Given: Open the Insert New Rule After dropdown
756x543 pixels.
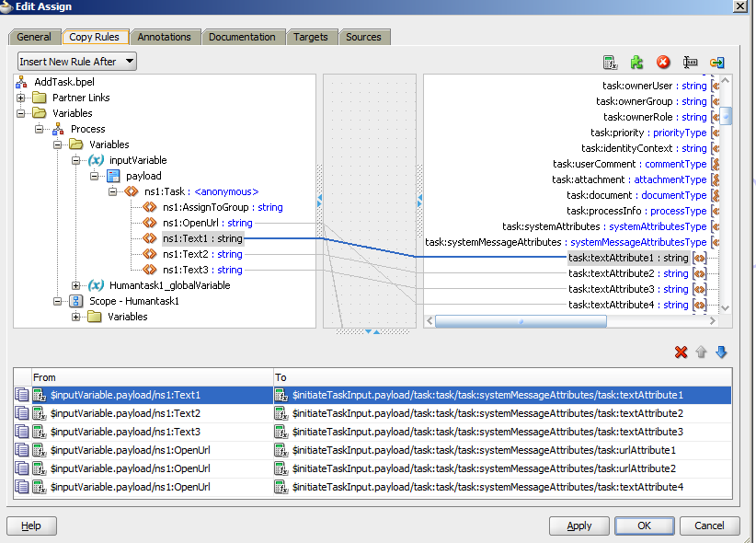Looking at the screenshot, I should point(77,62).
